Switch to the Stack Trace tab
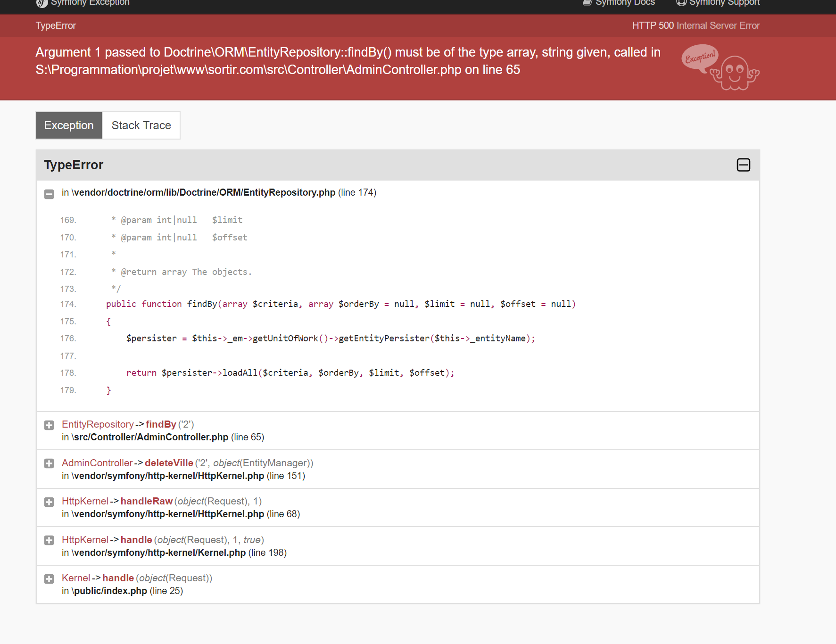Image resolution: width=836 pixels, height=644 pixels. pyautogui.click(x=141, y=125)
